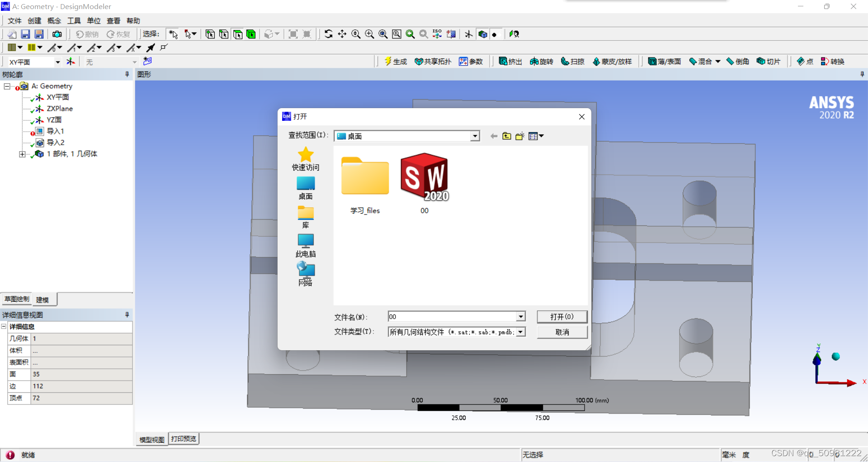Click the 打开(O) button
This screenshot has height=462, width=868.
[x=562, y=317]
